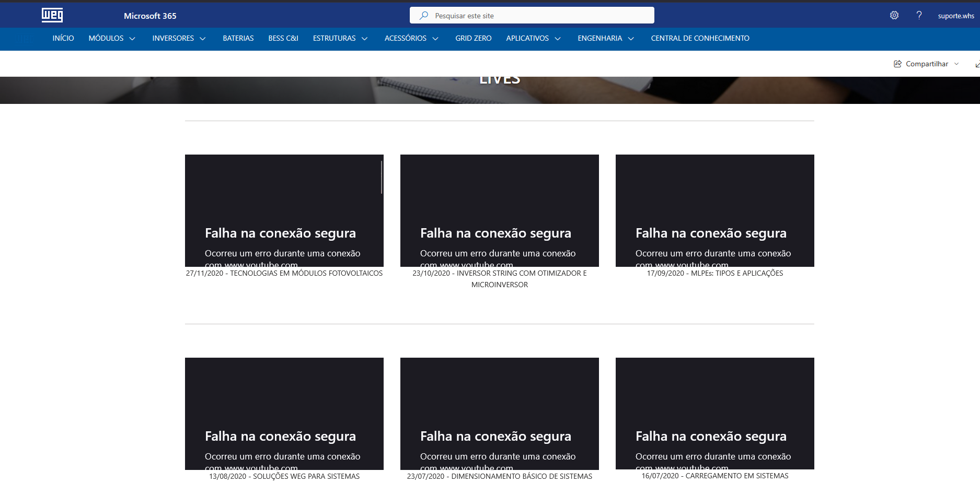Click the WEG logo icon
980x483 pixels.
coord(52,15)
